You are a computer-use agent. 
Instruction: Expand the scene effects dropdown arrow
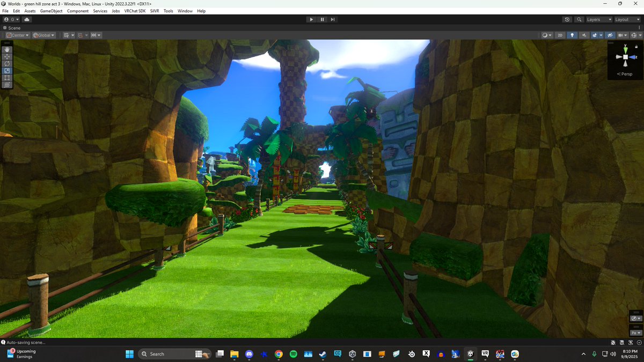click(x=602, y=35)
